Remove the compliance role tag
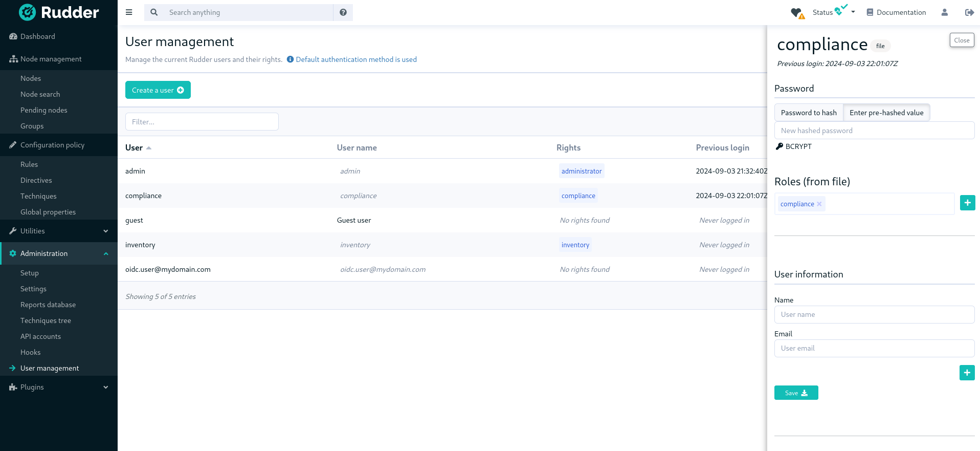The image size is (980, 451). [x=819, y=204]
